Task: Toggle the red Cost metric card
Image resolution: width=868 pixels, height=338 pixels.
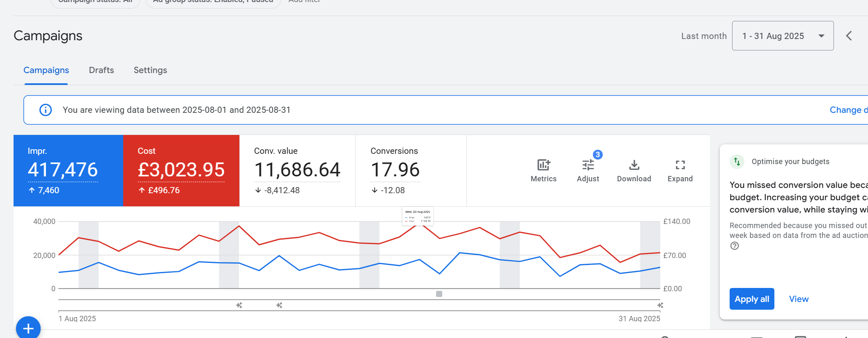Action: pos(181,170)
